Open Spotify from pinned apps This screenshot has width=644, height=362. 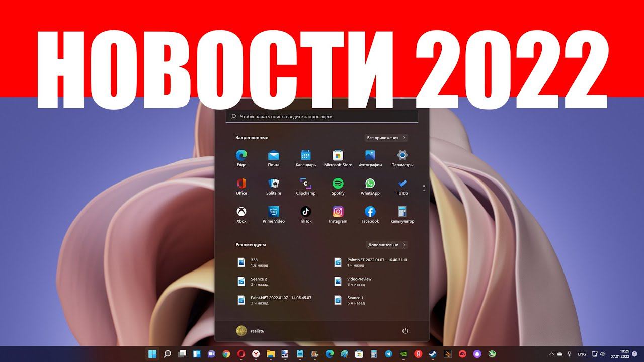click(338, 186)
